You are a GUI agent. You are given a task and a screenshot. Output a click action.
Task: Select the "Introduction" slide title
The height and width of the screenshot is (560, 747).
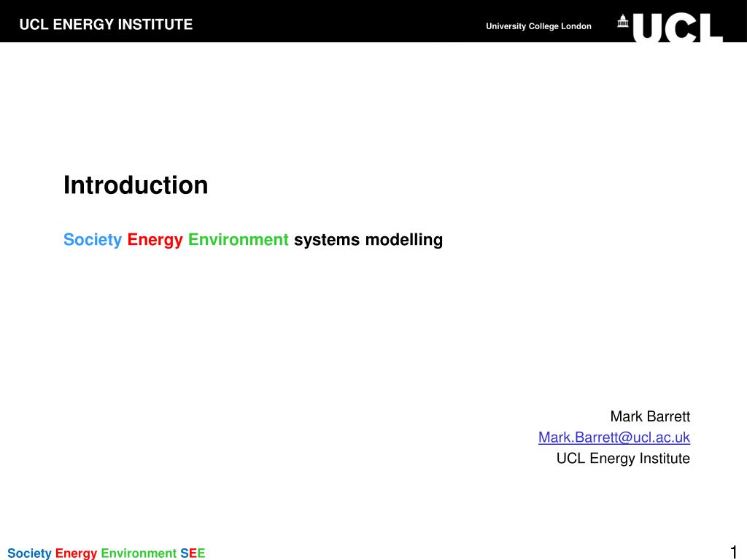[x=136, y=184]
